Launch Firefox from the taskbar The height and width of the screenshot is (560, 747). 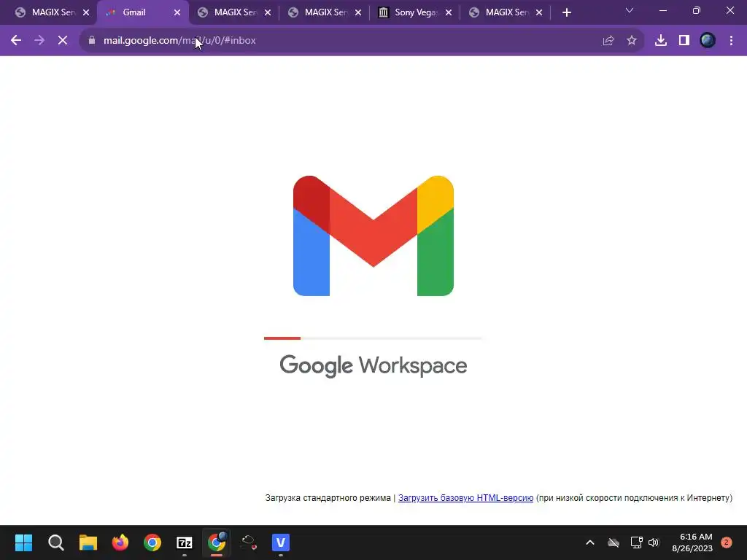[x=120, y=542]
